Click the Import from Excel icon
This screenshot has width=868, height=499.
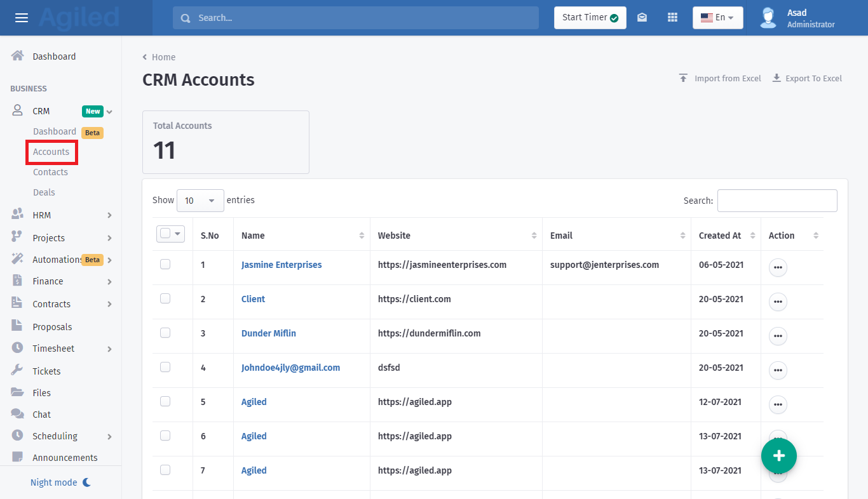tap(683, 78)
